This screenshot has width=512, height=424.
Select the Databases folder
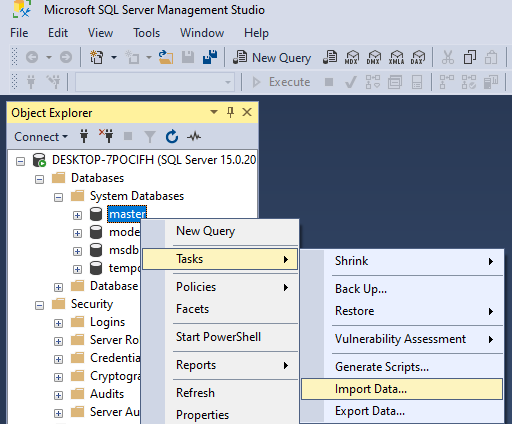[x=97, y=178]
